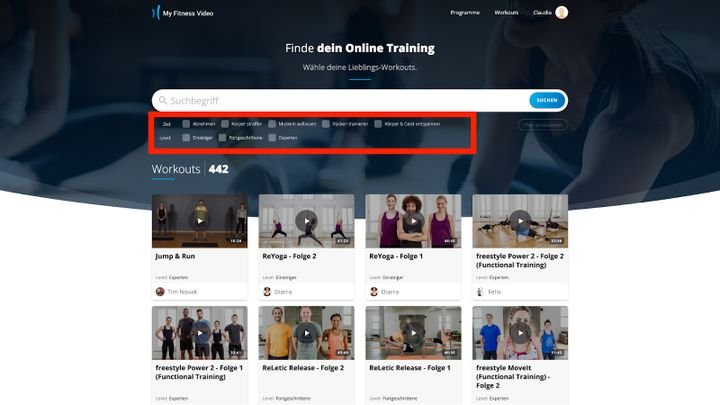The height and width of the screenshot is (405, 720).
Task: Click the Workouts heading
Action: [x=176, y=169]
